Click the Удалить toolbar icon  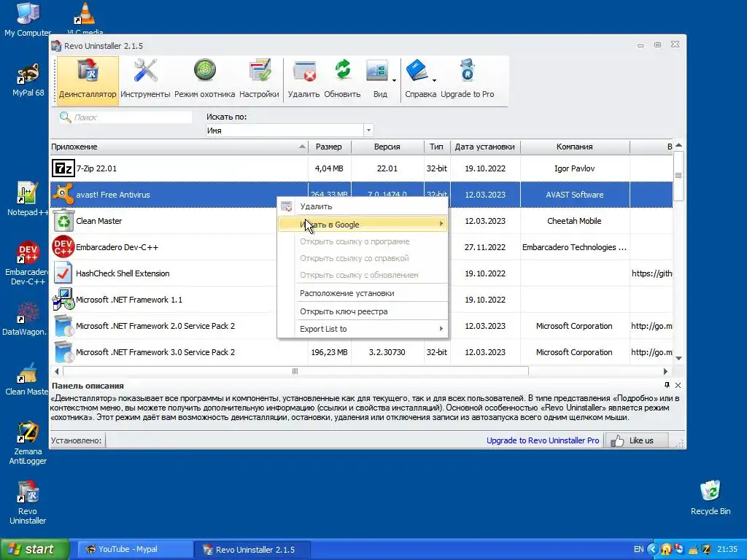click(x=304, y=79)
